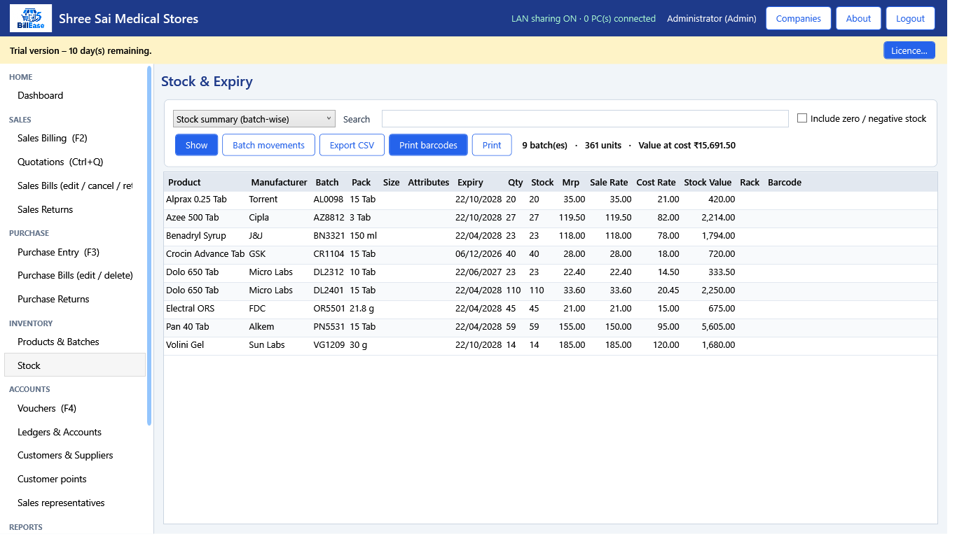Image resolution: width=957 pixels, height=560 pixels.
Task: Open Purchase Entry (F3)
Action: tap(59, 252)
